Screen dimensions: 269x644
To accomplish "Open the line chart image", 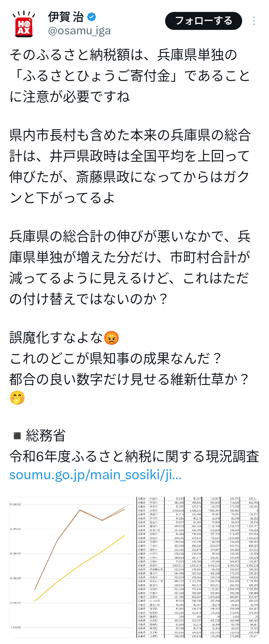I will pos(71,567).
